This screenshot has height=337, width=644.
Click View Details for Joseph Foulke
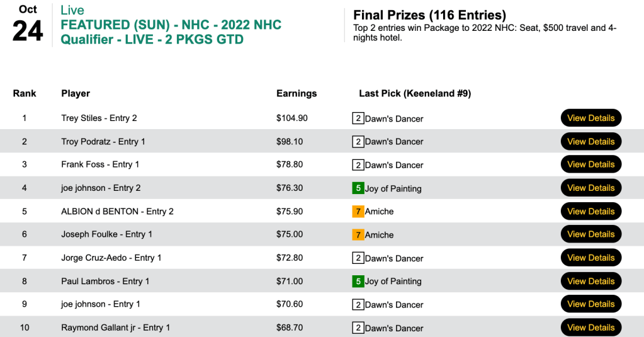click(x=590, y=234)
